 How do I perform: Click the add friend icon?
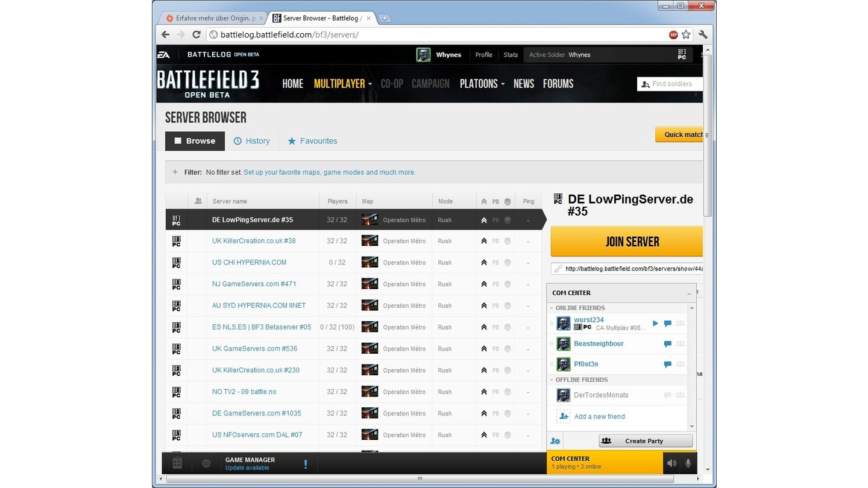pyautogui.click(x=564, y=416)
